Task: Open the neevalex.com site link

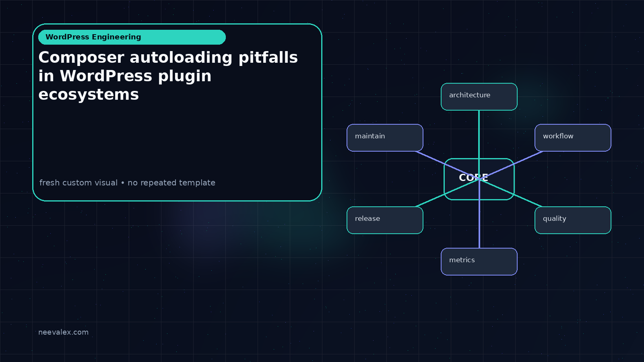Action: 63,332
